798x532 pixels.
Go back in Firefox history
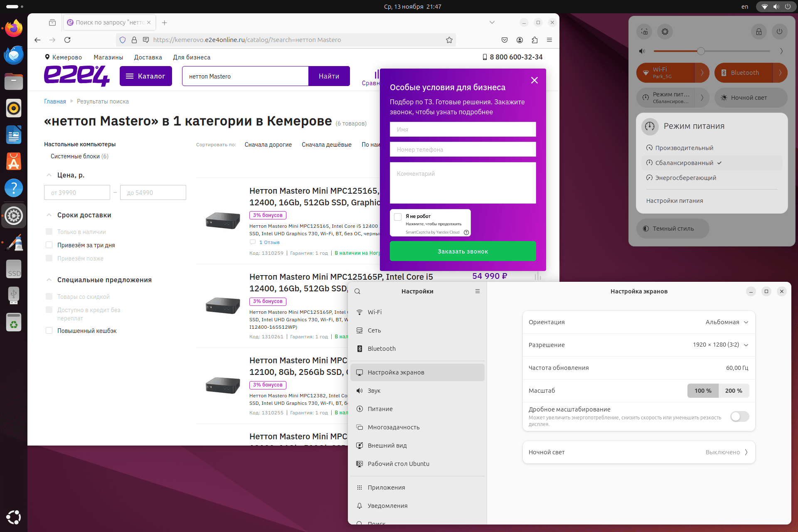click(x=37, y=40)
